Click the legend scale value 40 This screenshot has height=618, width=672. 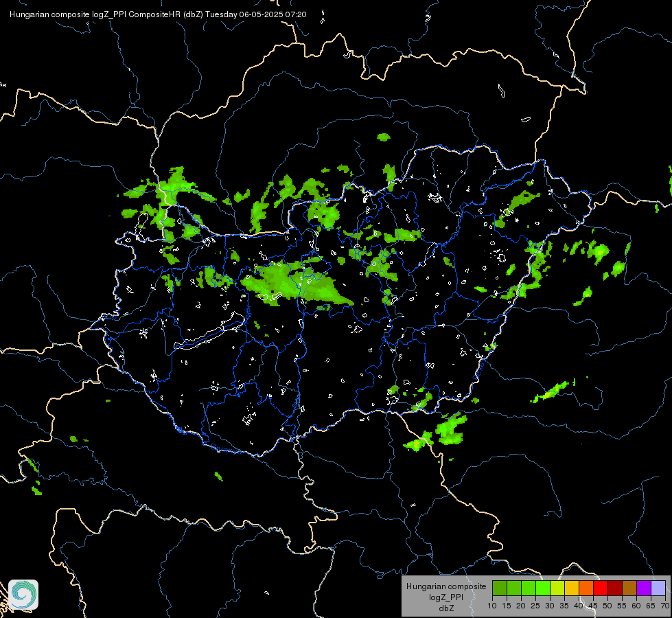pos(579,606)
